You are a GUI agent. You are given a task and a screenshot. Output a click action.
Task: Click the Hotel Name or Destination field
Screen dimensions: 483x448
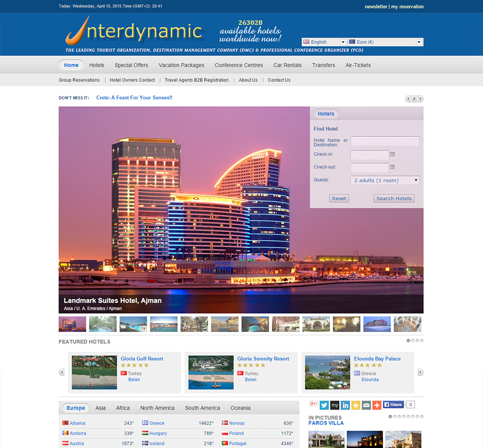click(x=385, y=141)
